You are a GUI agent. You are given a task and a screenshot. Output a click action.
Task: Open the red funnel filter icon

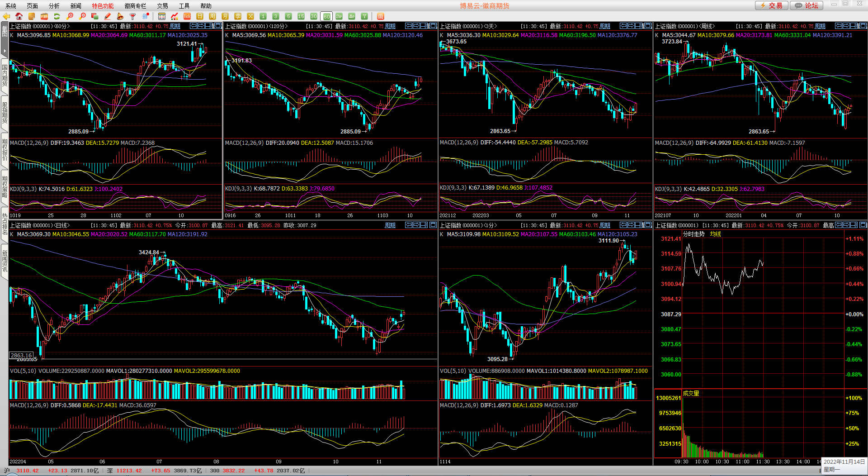133,16
